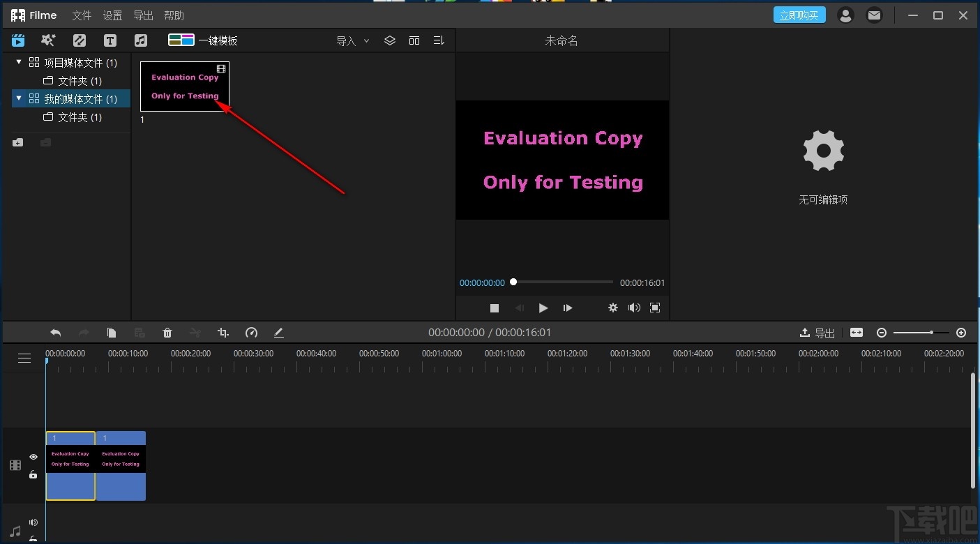
Task: Undo the last edit
Action: click(x=56, y=333)
